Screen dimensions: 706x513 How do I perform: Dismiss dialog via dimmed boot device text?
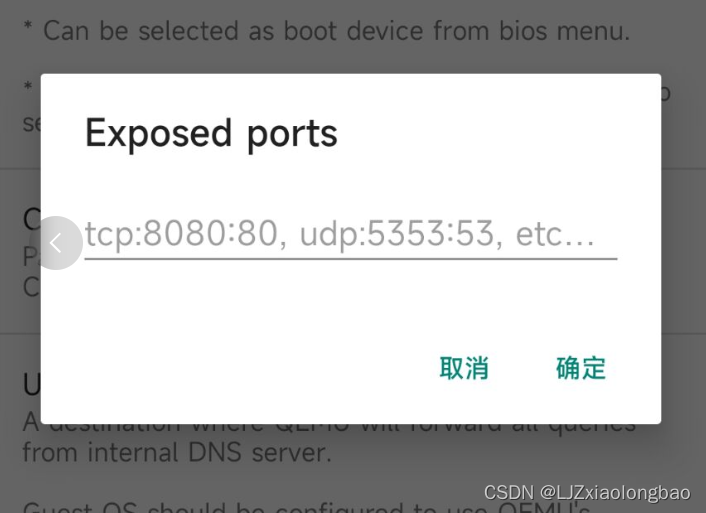[327, 31]
